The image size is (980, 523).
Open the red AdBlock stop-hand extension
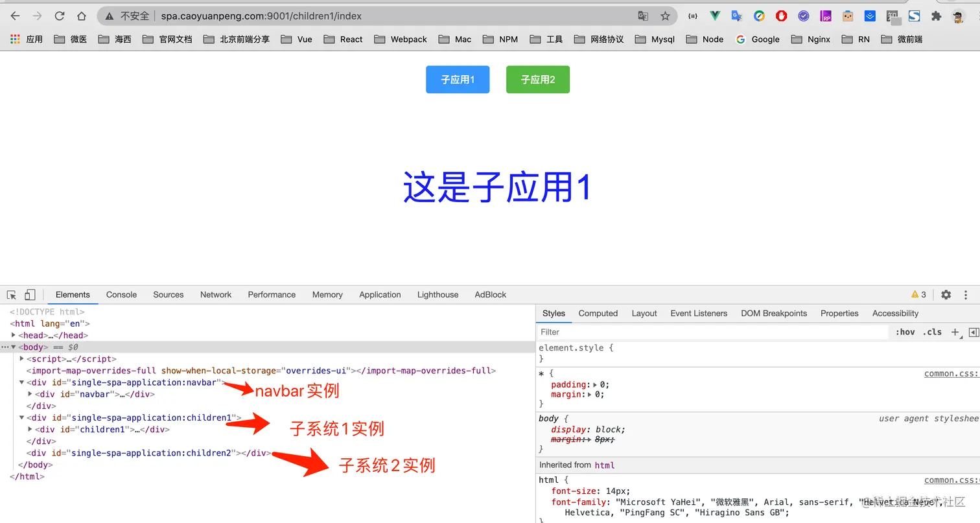point(782,16)
